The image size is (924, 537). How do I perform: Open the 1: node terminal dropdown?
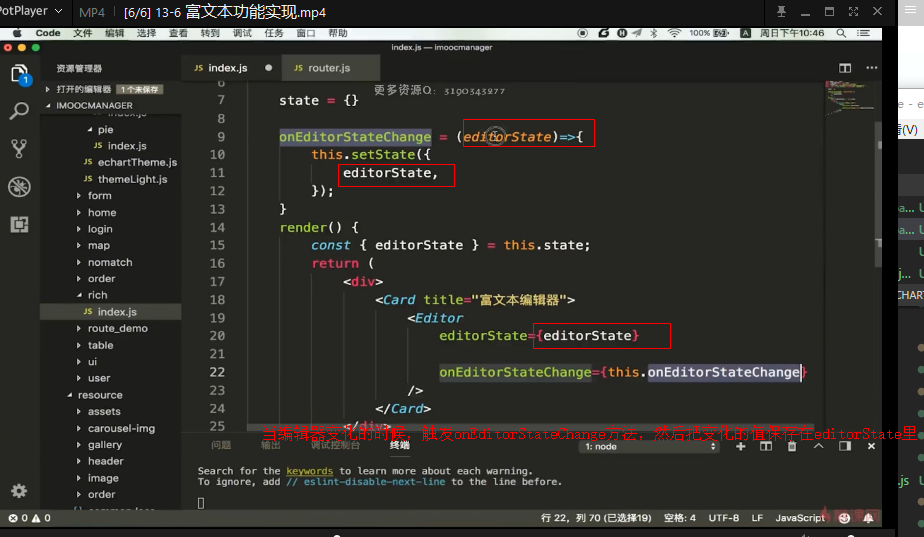tap(649, 447)
